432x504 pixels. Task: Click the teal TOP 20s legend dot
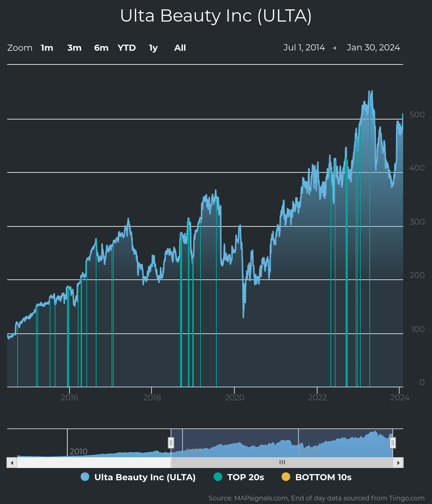pyautogui.click(x=218, y=477)
